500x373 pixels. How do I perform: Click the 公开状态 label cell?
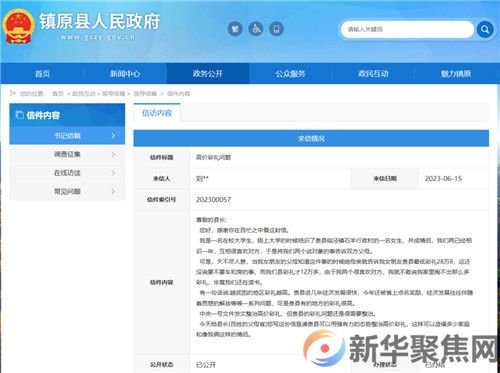click(162, 365)
